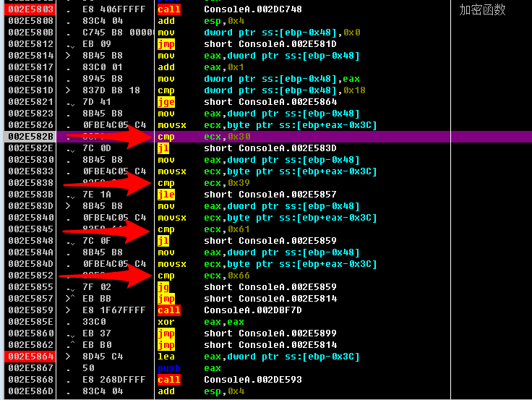Click the call ConsoleA.002DC748 instruction
Screen dimensions: 532x400
tap(230, 9)
